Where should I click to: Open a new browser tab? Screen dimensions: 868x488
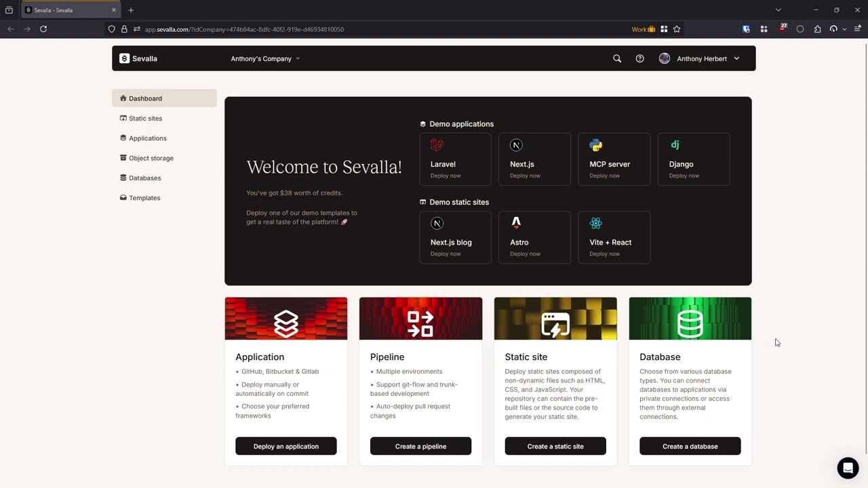pyautogui.click(x=131, y=10)
